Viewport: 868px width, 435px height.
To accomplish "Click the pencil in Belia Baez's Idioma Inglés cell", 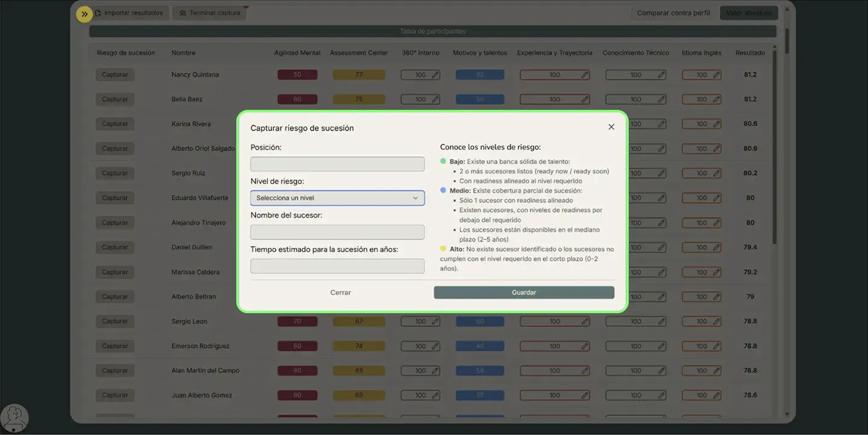I will click(716, 100).
